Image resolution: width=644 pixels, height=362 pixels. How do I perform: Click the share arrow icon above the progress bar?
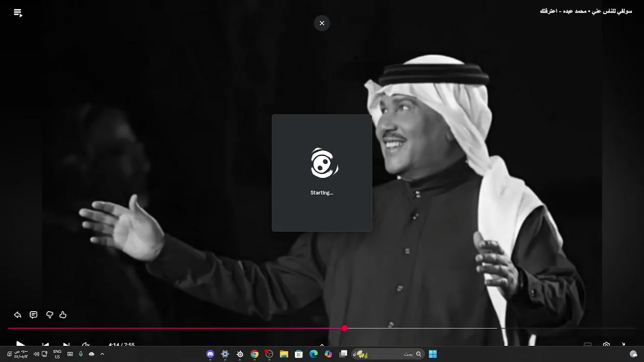point(18,315)
